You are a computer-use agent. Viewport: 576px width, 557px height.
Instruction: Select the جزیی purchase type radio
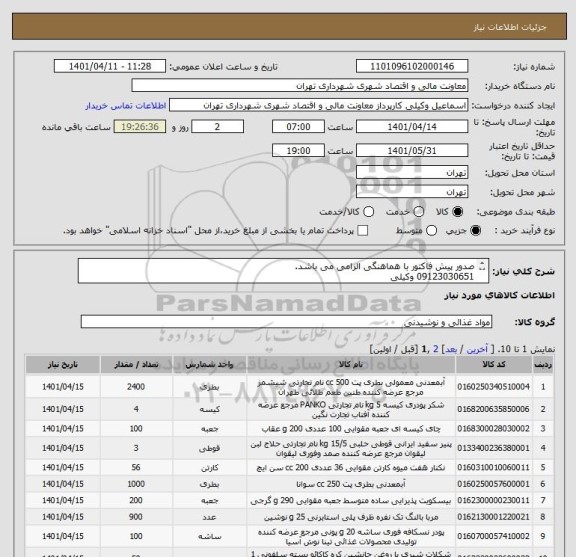click(x=475, y=231)
